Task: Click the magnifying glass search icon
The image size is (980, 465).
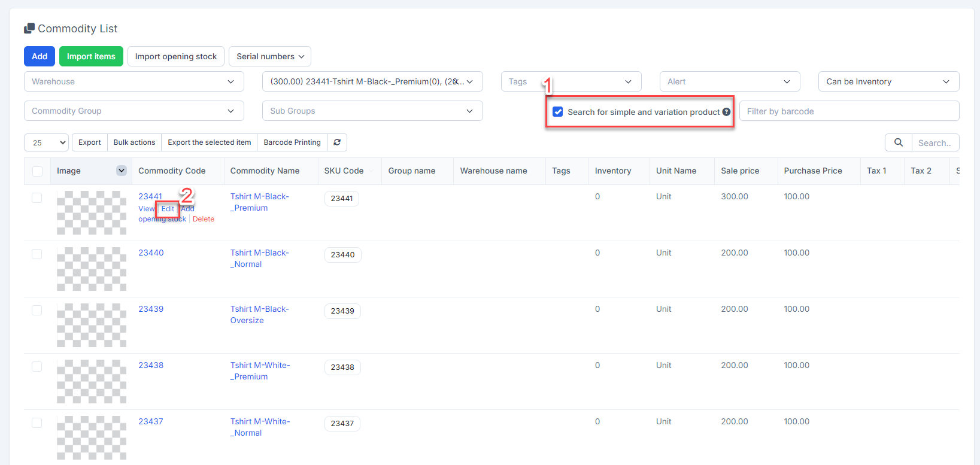Action: [898, 142]
